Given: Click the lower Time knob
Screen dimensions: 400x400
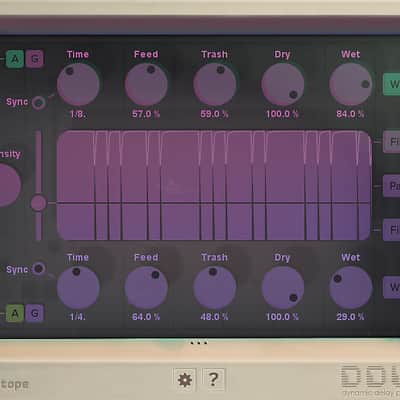Looking at the screenshot, I should pyautogui.click(x=78, y=287).
